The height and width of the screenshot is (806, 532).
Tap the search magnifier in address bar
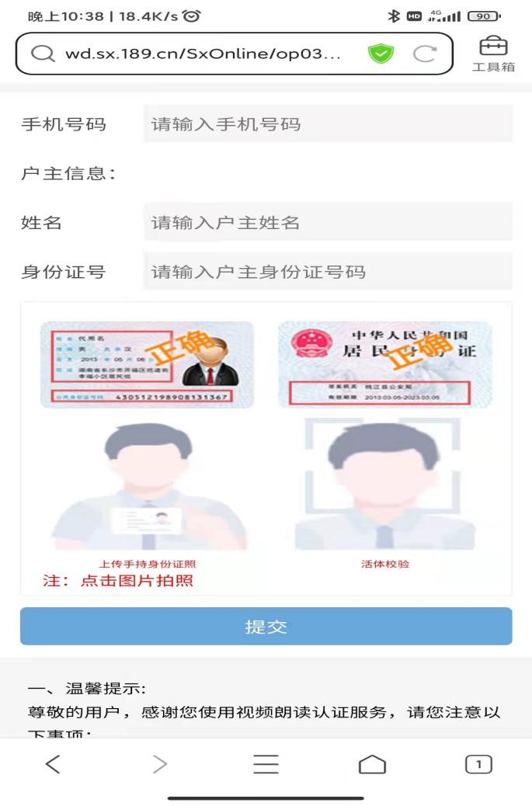pos(43,54)
